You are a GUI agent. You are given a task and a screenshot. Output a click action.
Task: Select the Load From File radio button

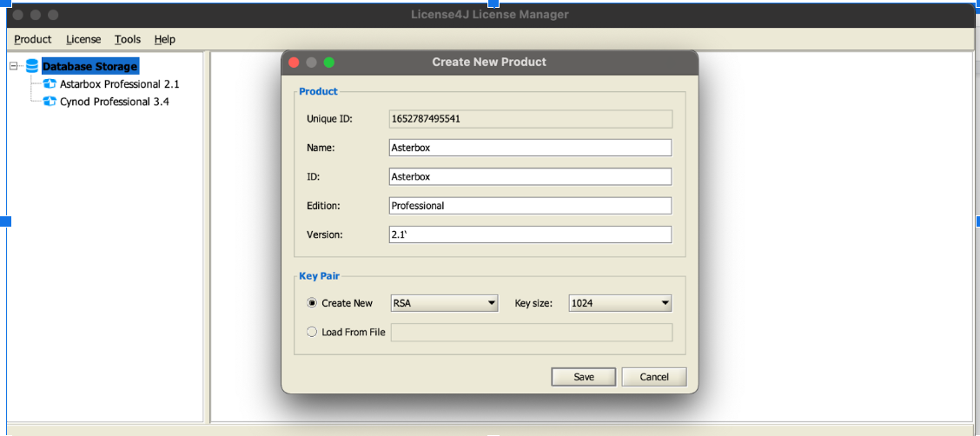pos(313,332)
